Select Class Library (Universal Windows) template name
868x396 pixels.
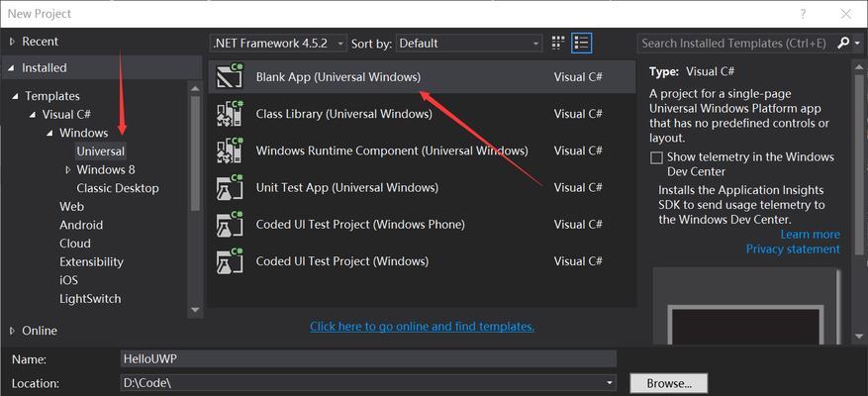(343, 114)
